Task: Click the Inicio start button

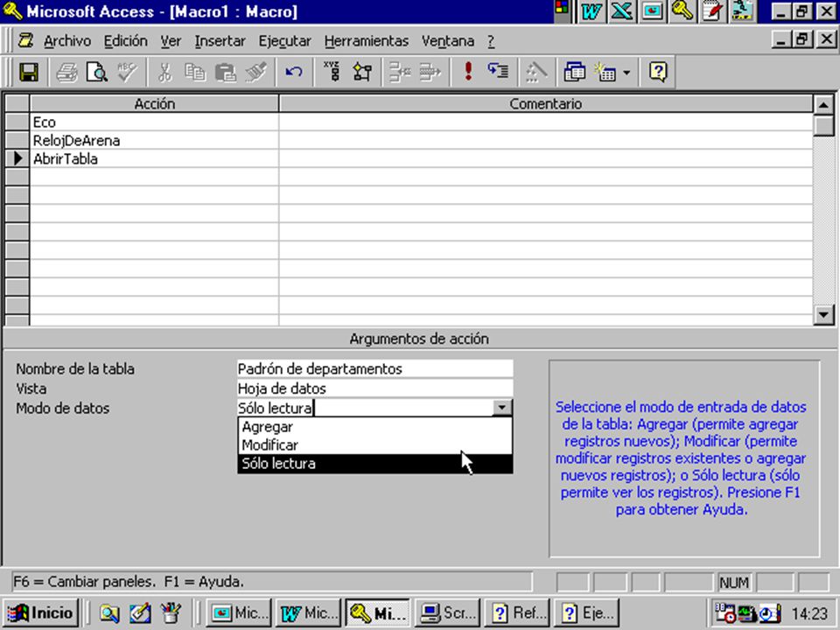Action: pyautogui.click(x=41, y=612)
